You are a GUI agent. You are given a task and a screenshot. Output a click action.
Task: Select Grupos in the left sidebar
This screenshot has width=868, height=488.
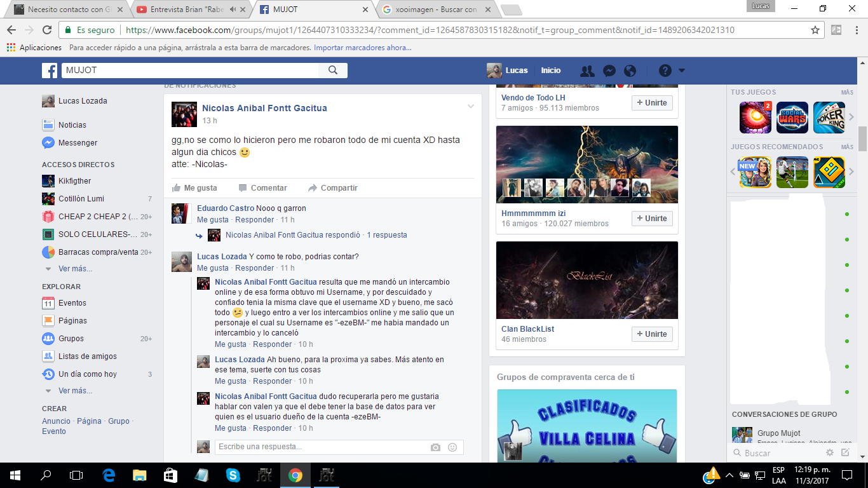click(71, 339)
